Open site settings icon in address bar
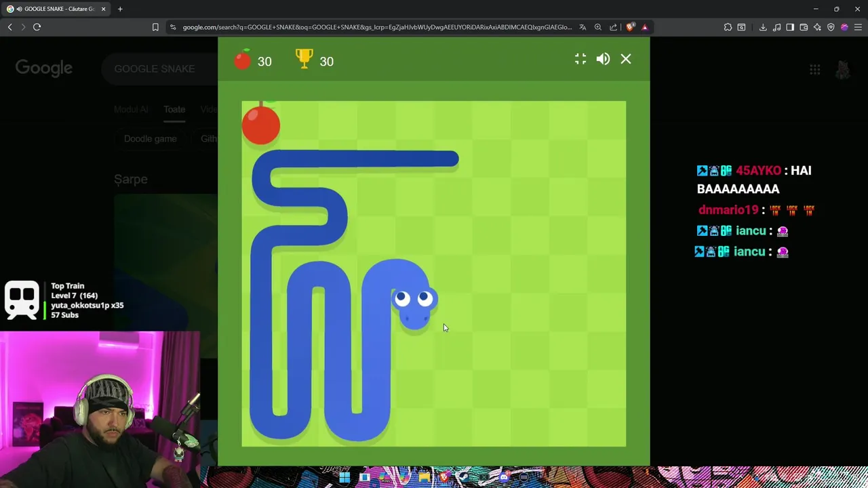 point(173,27)
